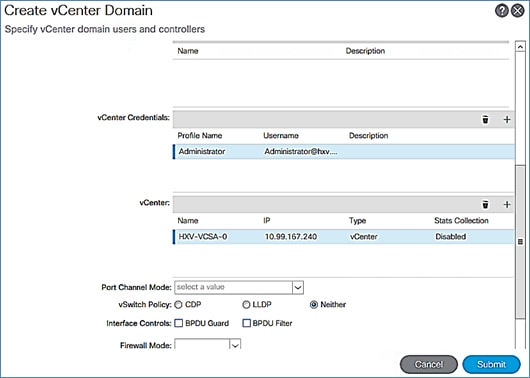Click Name header in vCenter table
The width and height of the screenshot is (530, 378).
click(188, 220)
